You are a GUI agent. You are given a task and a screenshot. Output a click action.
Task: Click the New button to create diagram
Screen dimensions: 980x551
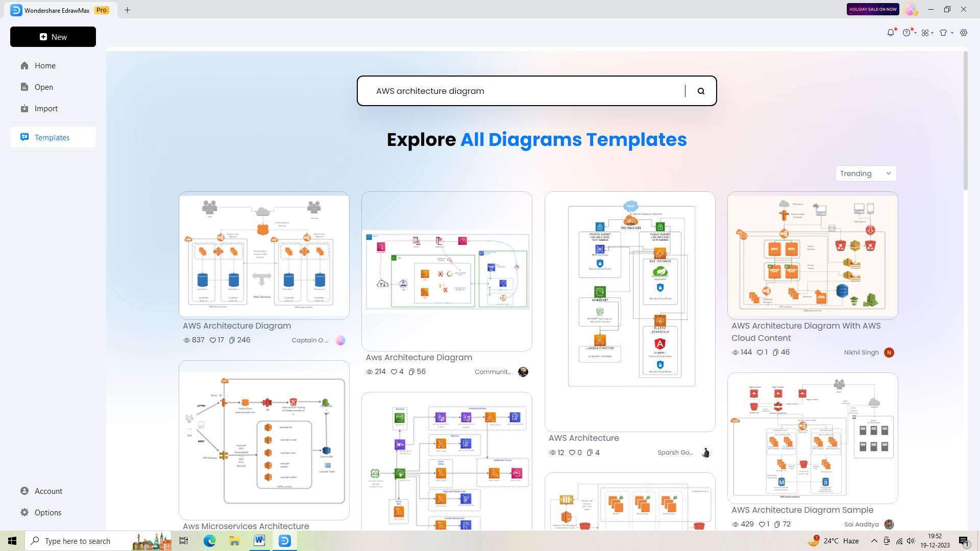pyautogui.click(x=53, y=36)
